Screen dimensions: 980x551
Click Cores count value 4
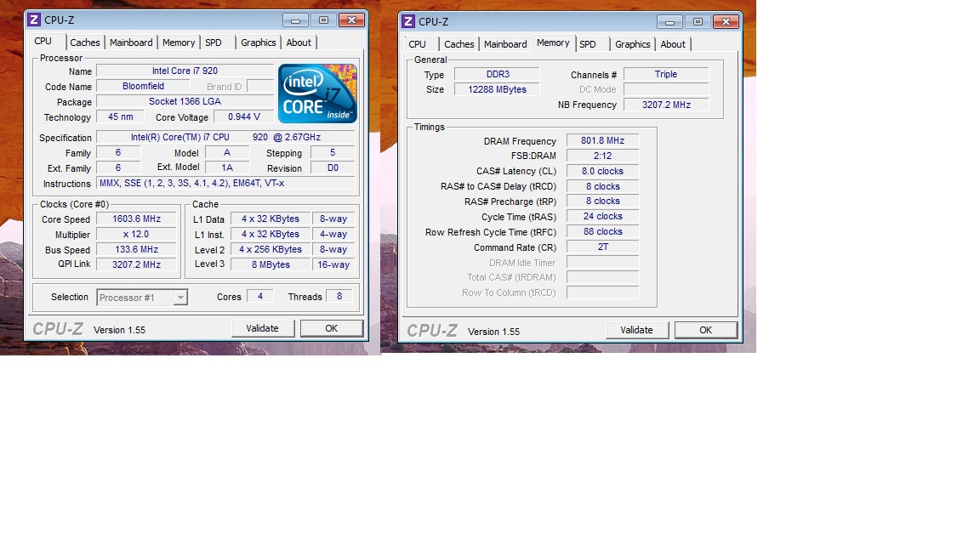click(260, 296)
